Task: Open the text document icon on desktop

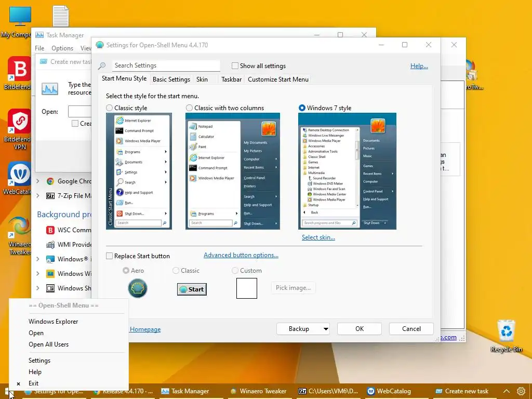Action: coord(61,16)
